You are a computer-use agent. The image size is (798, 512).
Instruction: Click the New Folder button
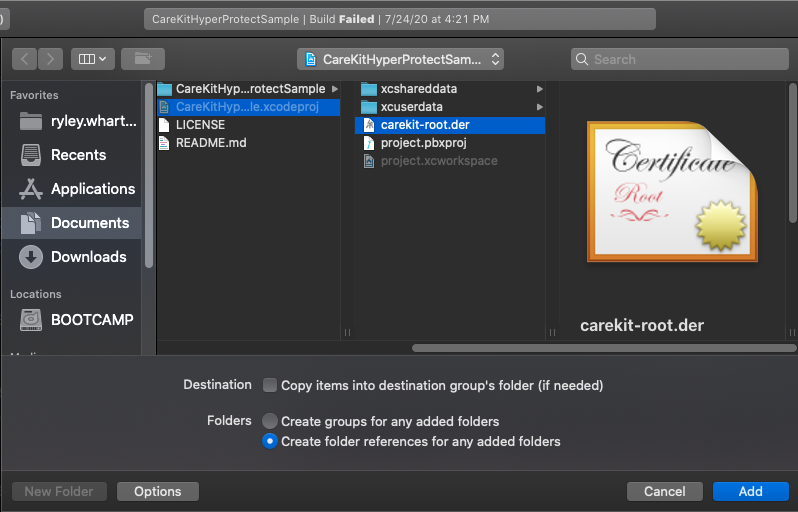[59, 492]
